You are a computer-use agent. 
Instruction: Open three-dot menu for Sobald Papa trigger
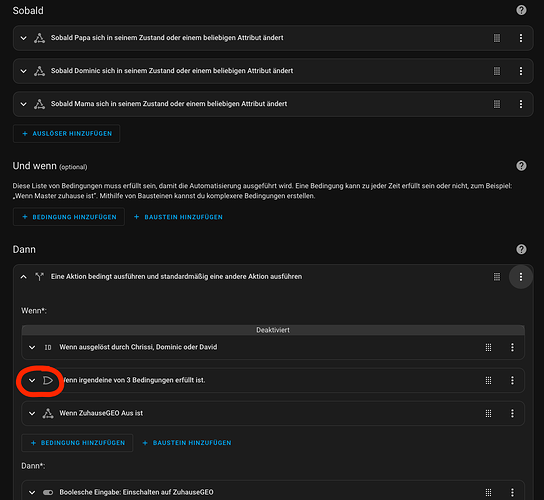(521, 38)
